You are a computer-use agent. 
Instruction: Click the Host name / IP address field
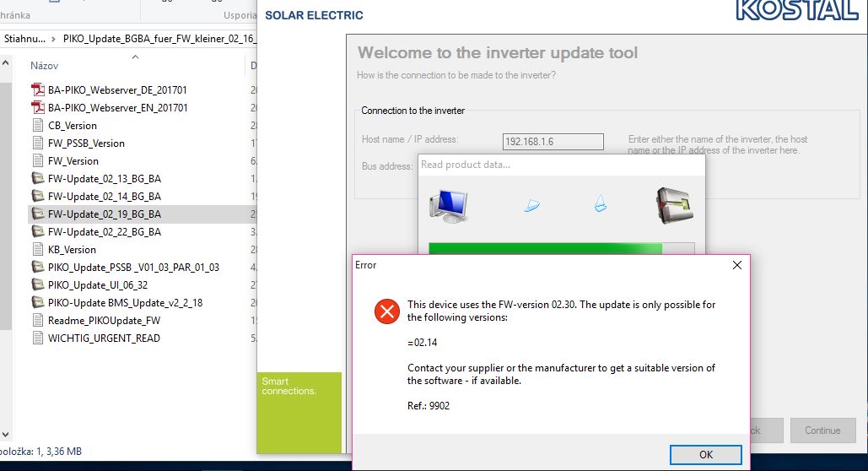(553, 141)
